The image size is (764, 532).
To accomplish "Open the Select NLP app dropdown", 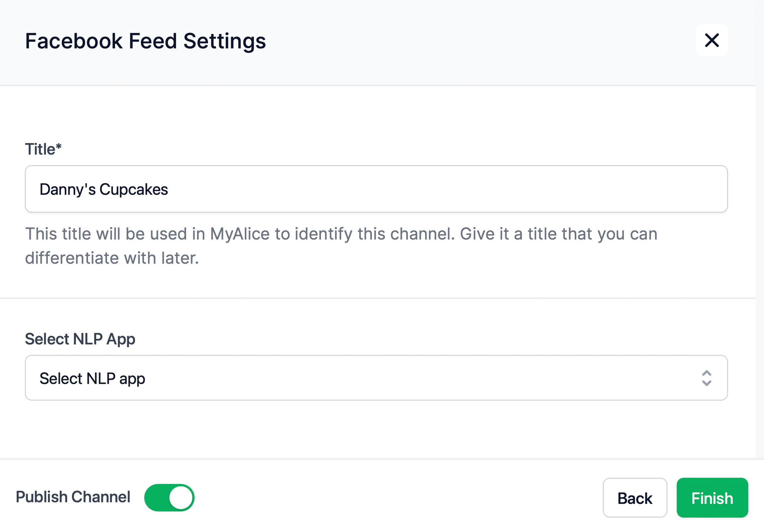I will point(376,378).
